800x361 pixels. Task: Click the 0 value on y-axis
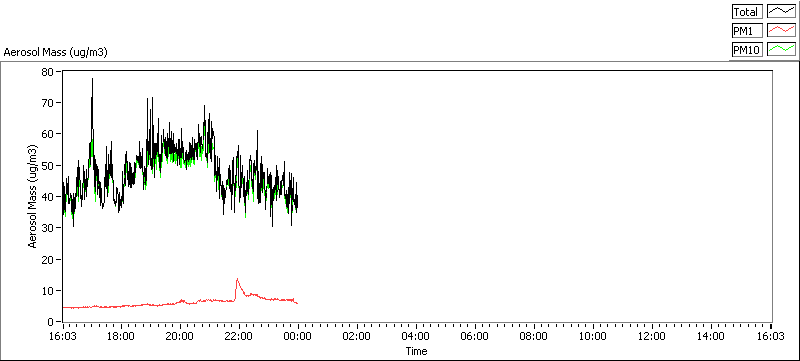click(51, 321)
